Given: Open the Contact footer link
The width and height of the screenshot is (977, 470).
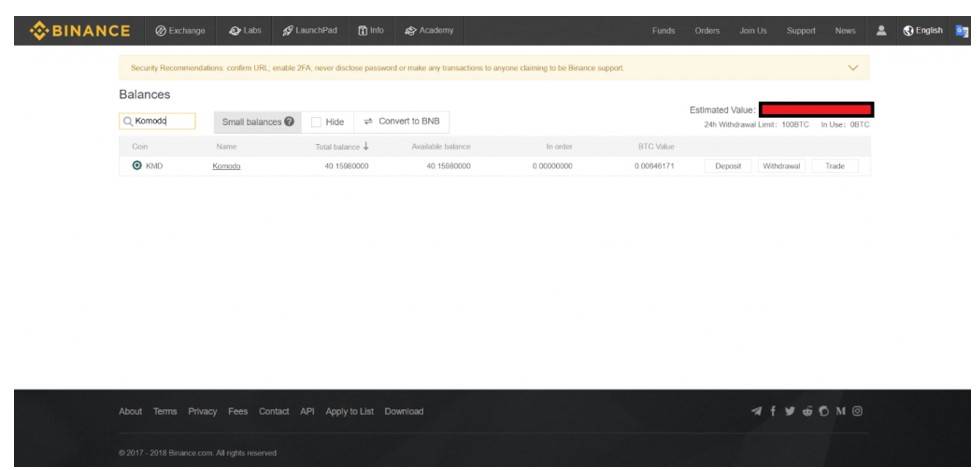Looking at the screenshot, I should point(274,411).
